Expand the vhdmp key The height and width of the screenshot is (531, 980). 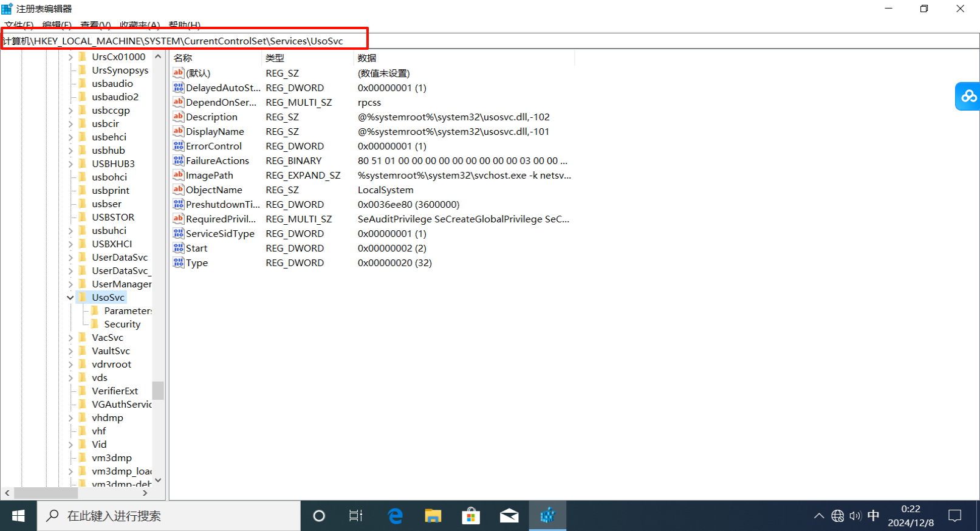[x=70, y=417]
